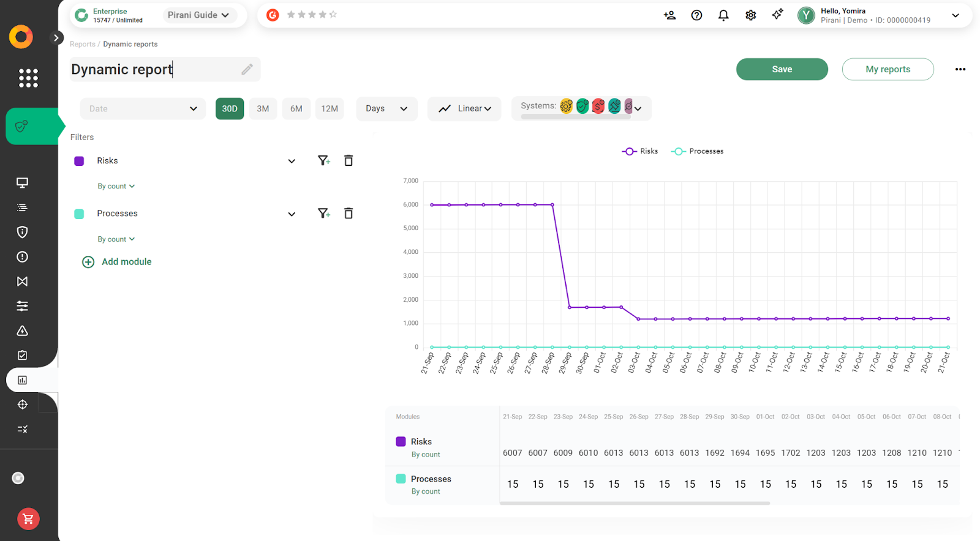The image size is (980, 541).
Task: Select the 6M range tab
Action: point(296,108)
